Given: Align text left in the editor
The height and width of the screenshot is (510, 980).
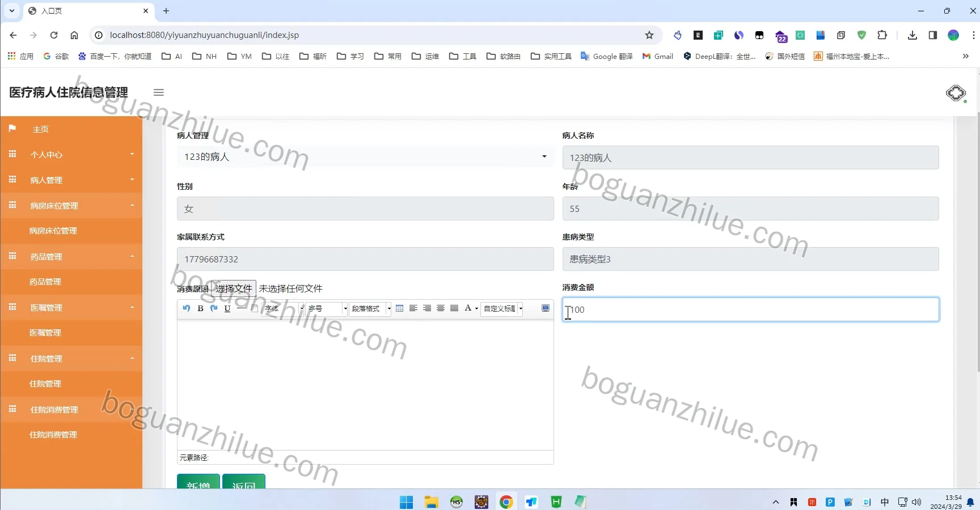Looking at the screenshot, I should pos(413,308).
